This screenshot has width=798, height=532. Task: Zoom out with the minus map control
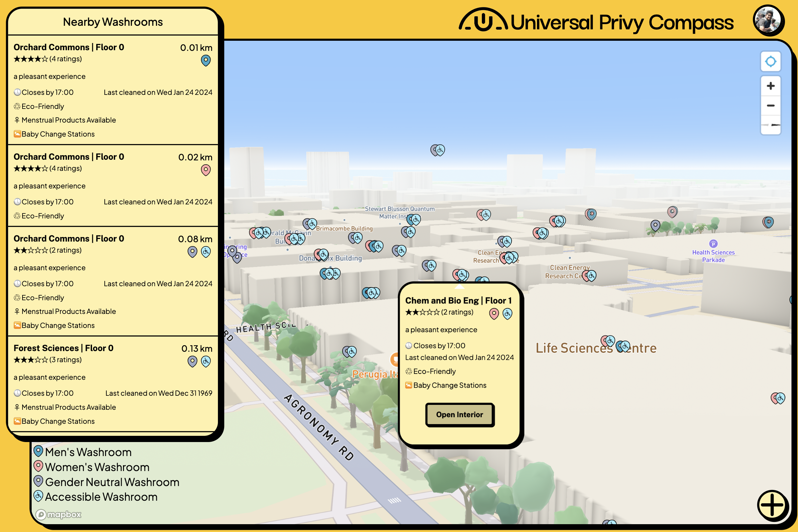[770, 106]
